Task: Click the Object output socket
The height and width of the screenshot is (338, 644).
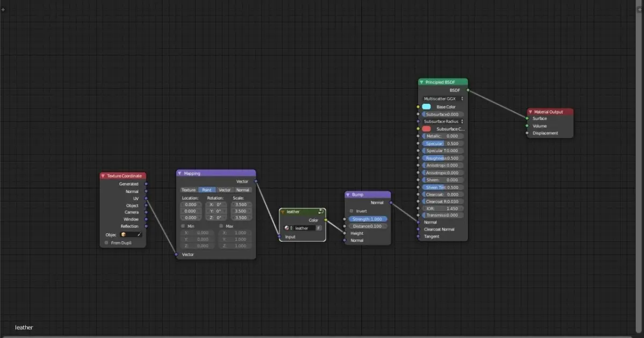Action: point(146,205)
